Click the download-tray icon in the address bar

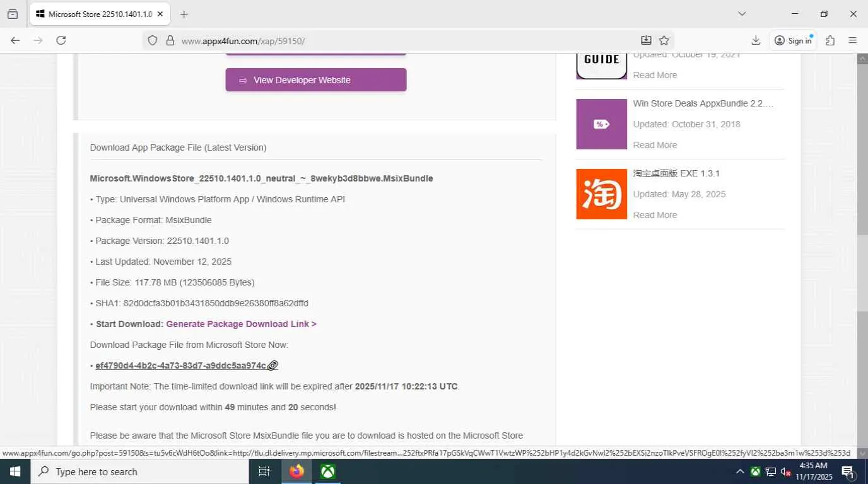pos(646,40)
